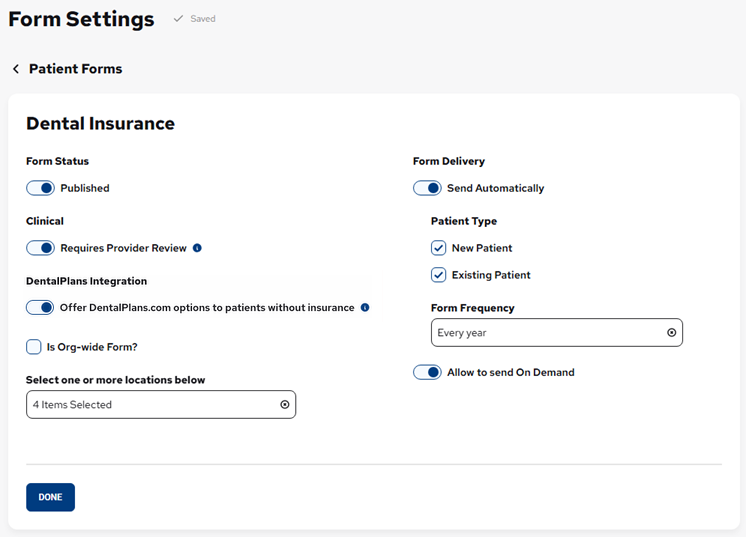Screen dimensions: 746x537
Task: Click the circle icon in locations field
Action: click(x=284, y=405)
